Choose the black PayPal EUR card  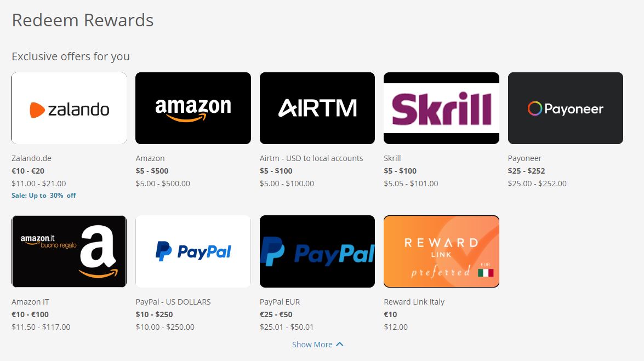317,251
